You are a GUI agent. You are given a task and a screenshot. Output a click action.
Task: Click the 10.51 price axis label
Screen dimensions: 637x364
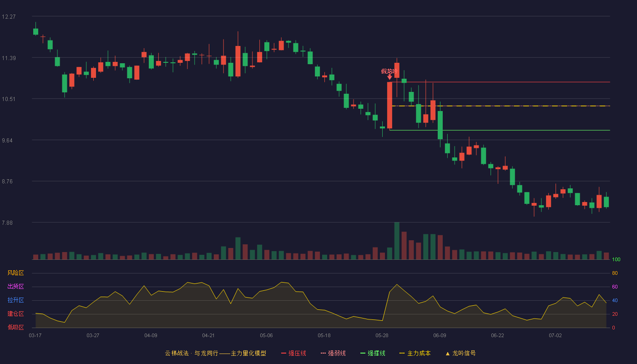[x=9, y=99]
